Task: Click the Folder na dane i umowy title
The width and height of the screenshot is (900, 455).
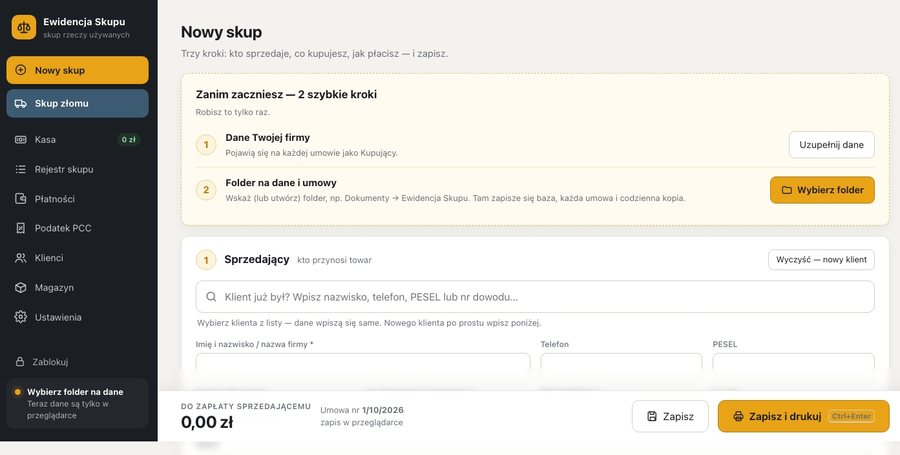Action: pyautogui.click(x=281, y=182)
